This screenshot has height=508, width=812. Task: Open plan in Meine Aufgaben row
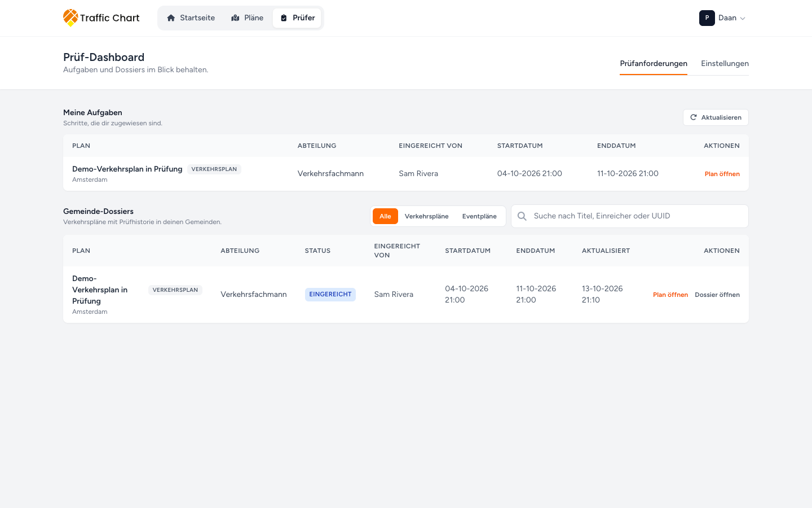point(722,174)
